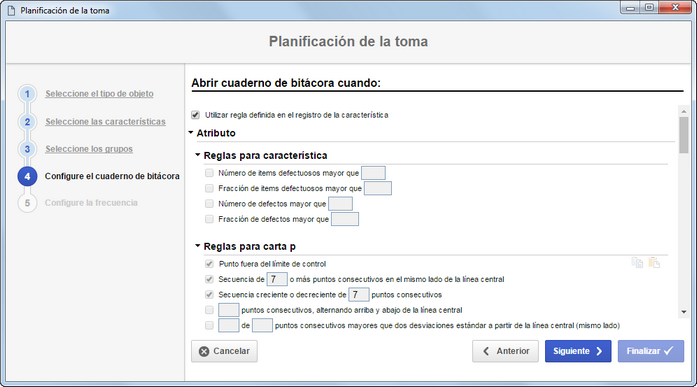Click the paste rules icon in carta p section
Image resolution: width=697 pixels, height=387 pixels.
[654, 263]
